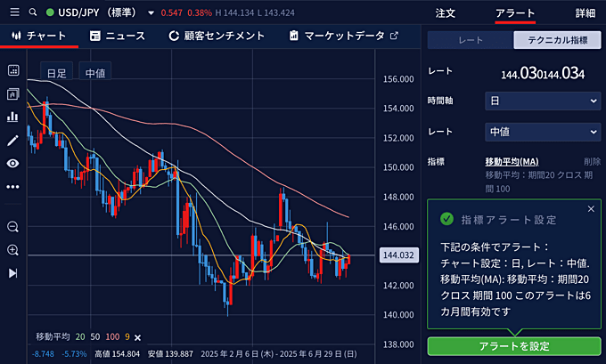Click the 50 period moving average label
This screenshot has width=606, height=364.
[95, 337]
